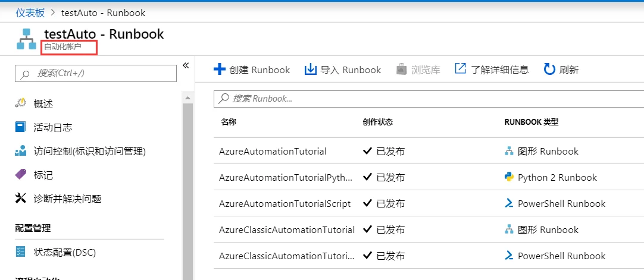Click 已发布 status of AzureClassicAutomationTutorial
The image size is (644, 280).
click(390, 230)
